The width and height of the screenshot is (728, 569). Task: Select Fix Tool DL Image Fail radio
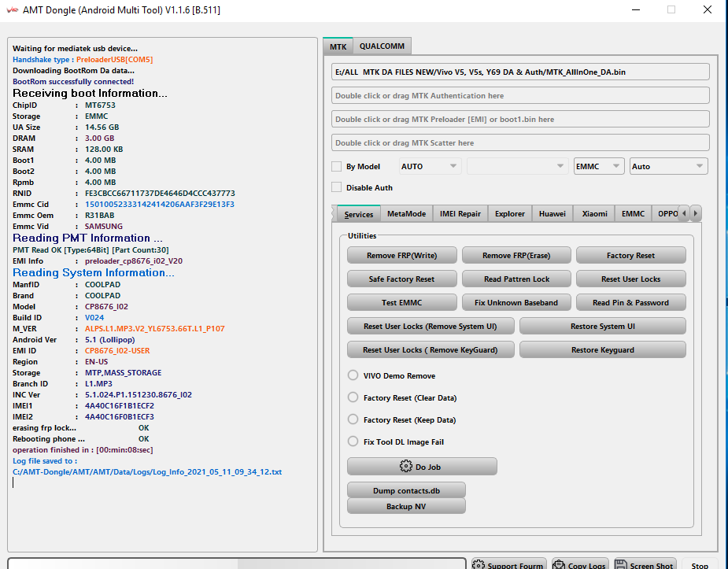tap(353, 442)
